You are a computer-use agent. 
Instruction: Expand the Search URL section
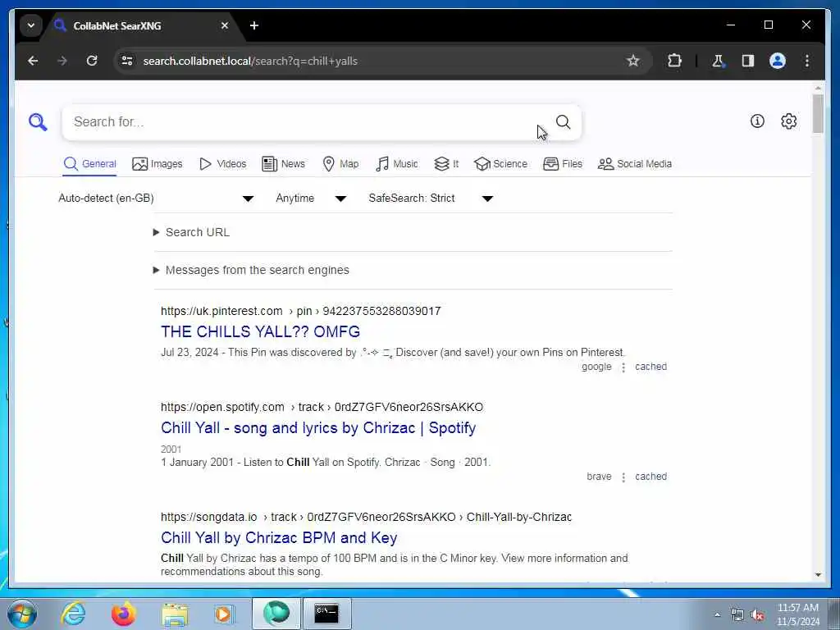point(192,232)
